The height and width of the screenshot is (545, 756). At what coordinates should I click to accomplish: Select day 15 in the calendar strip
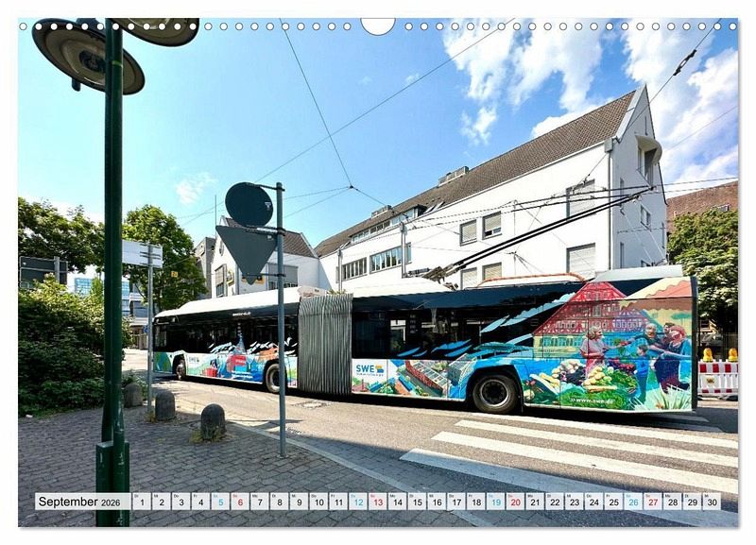pyautogui.click(x=417, y=502)
